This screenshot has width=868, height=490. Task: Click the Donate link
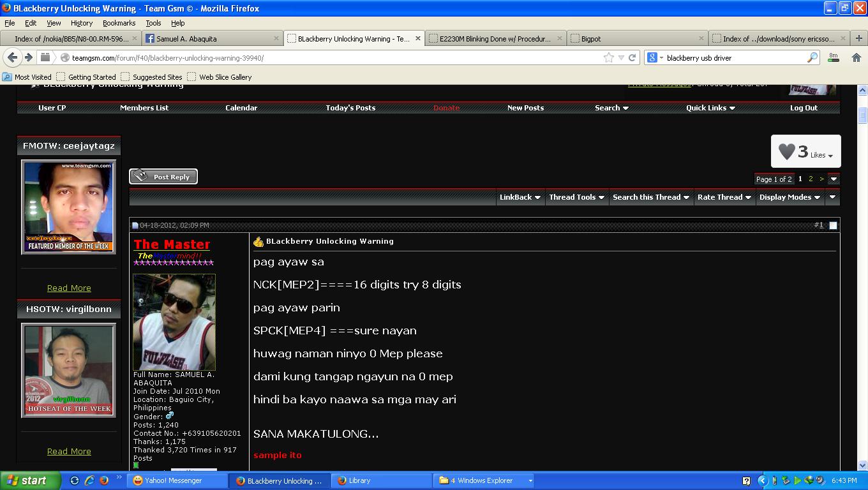447,108
